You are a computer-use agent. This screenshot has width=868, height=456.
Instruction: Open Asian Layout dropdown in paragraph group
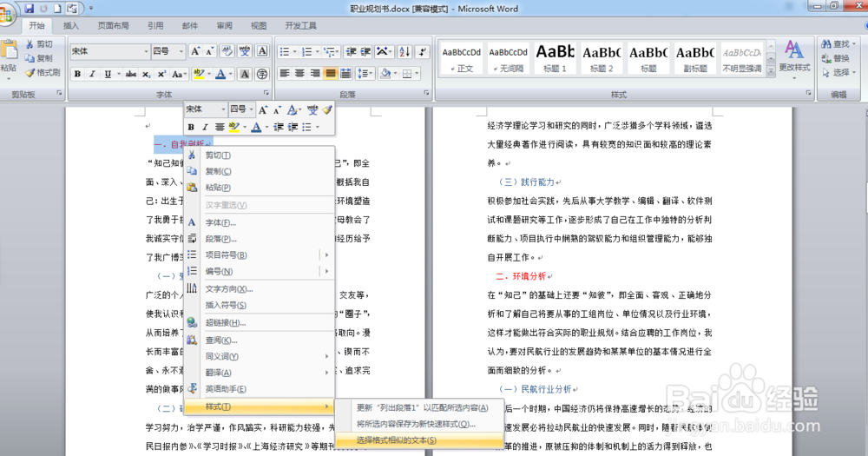383,51
